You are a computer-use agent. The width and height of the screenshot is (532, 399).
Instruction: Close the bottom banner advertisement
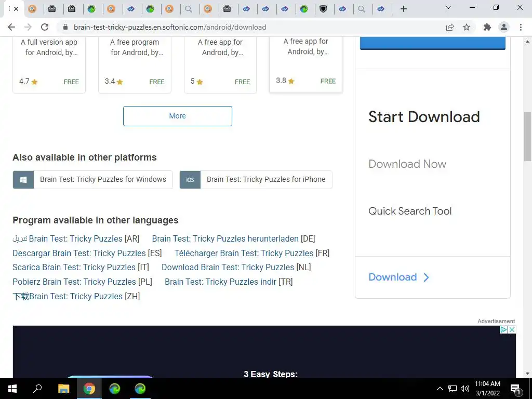pyautogui.click(x=512, y=329)
